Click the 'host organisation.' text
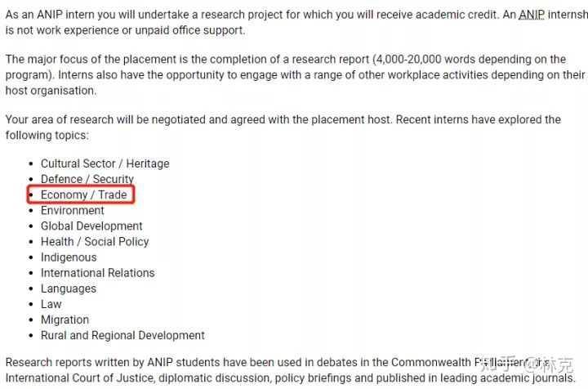 (51, 91)
